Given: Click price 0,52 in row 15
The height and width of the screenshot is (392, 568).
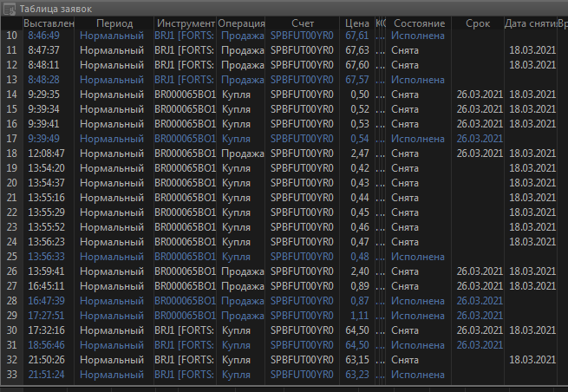Looking at the screenshot, I should tap(360, 109).
